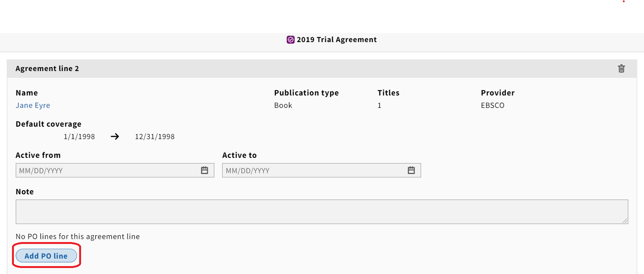Click the purple agreement icon in header
This screenshot has height=274, width=644.
pyautogui.click(x=290, y=40)
